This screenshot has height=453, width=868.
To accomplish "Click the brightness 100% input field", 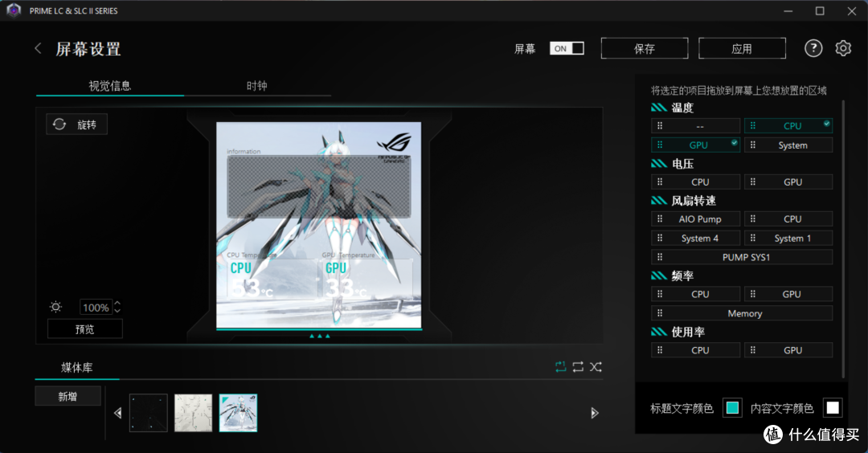I will coord(96,308).
